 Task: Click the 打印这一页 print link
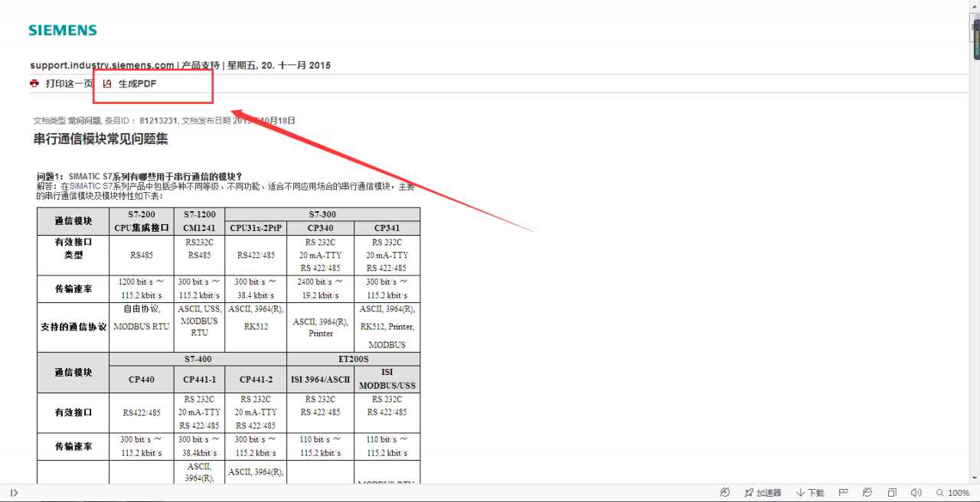pyautogui.click(x=69, y=83)
